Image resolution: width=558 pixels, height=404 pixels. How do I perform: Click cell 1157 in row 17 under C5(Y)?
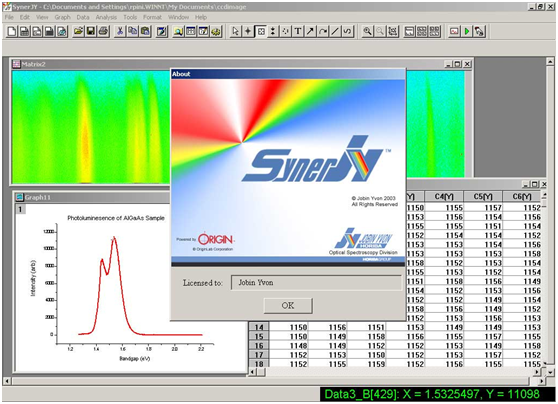[483, 355]
